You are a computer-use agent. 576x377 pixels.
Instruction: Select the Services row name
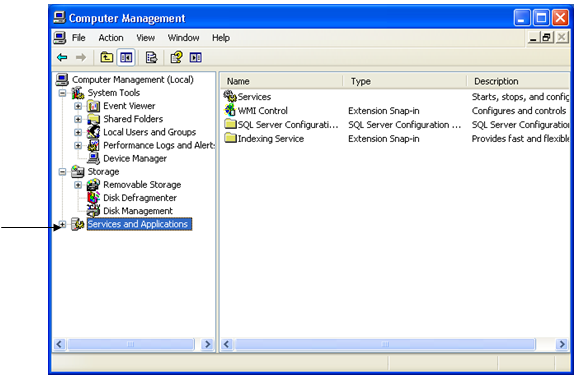tap(254, 97)
